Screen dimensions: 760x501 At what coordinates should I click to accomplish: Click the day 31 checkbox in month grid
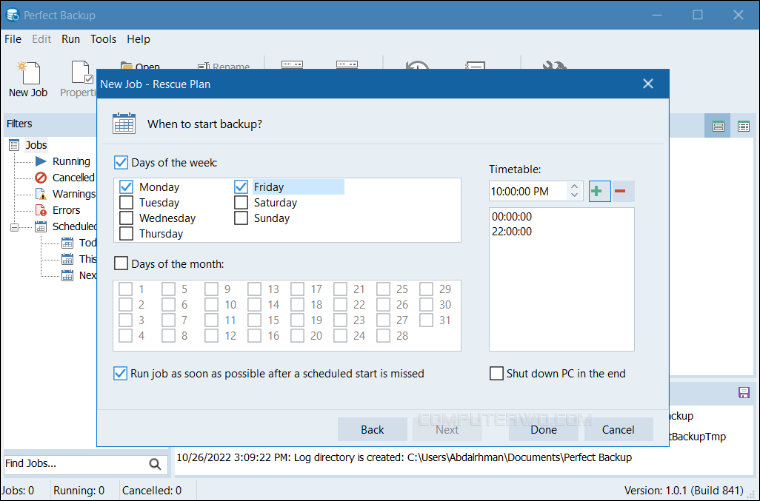pos(426,320)
